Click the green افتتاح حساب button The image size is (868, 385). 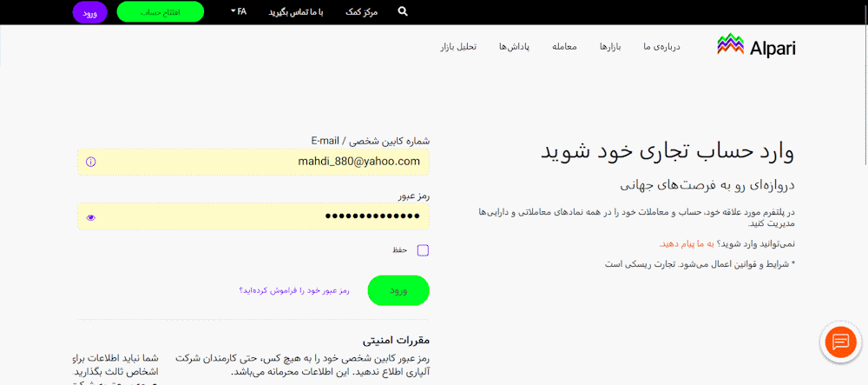click(x=161, y=11)
